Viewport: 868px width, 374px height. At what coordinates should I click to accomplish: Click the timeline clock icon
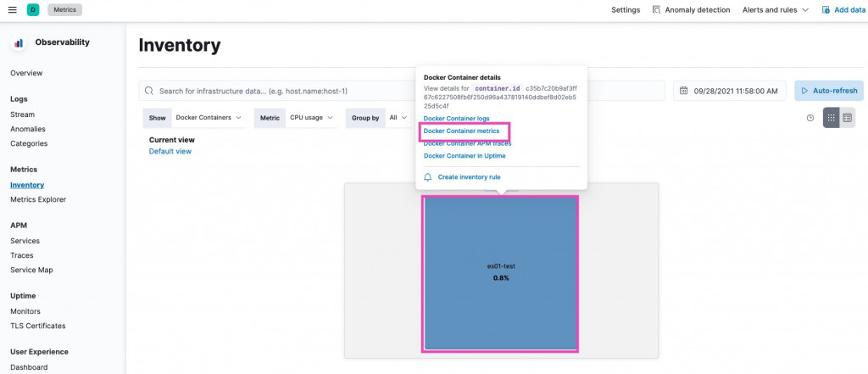pyautogui.click(x=810, y=118)
